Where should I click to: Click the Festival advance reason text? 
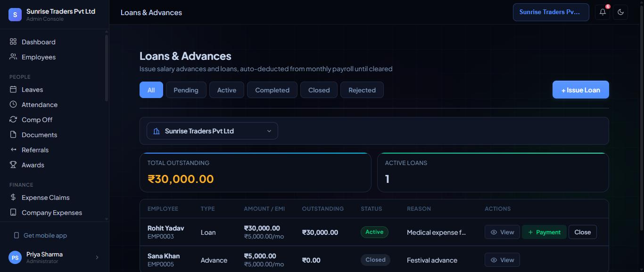(x=432, y=260)
